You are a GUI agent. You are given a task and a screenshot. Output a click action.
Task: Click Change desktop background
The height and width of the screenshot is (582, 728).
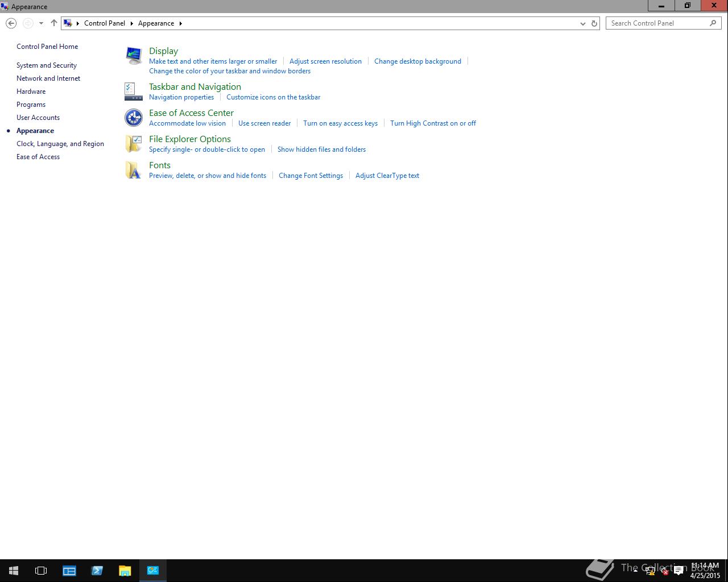click(417, 61)
